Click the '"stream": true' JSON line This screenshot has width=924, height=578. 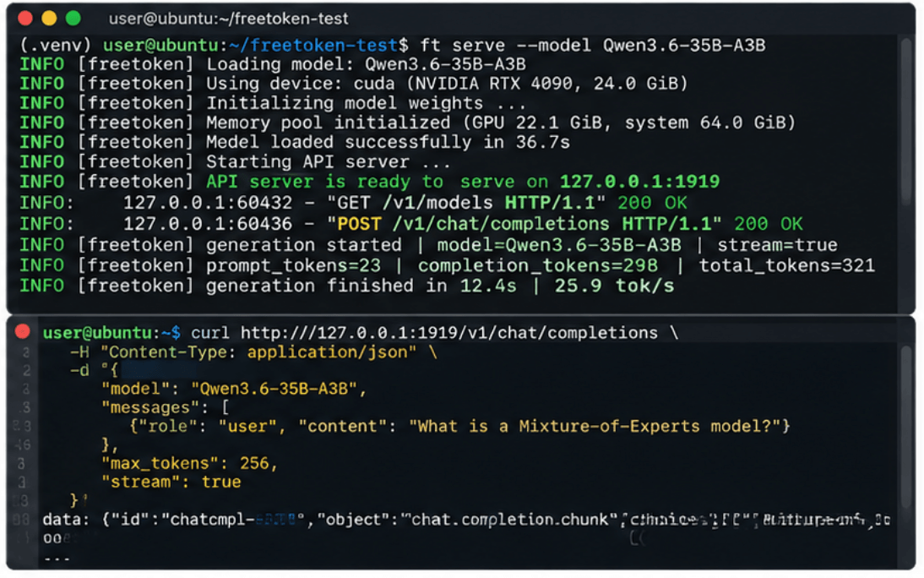click(171, 482)
